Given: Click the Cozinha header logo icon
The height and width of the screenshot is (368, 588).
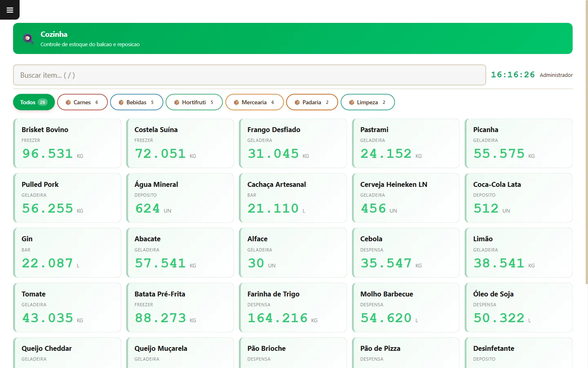Looking at the screenshot, I should 28,39.
